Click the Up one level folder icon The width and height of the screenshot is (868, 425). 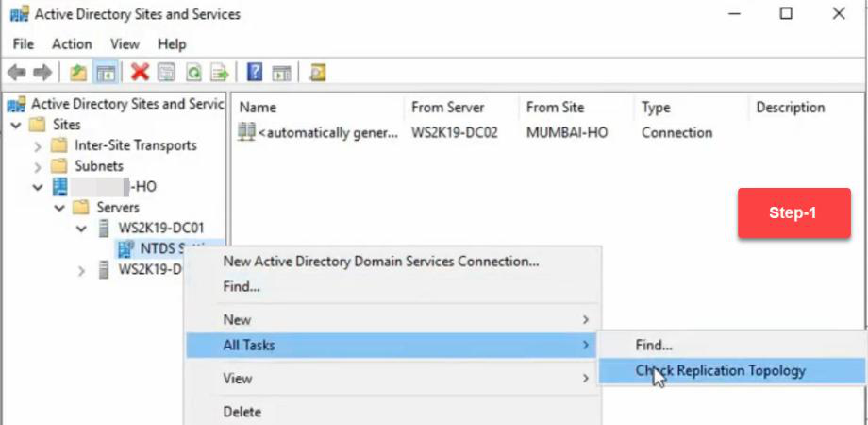[78, 72]
